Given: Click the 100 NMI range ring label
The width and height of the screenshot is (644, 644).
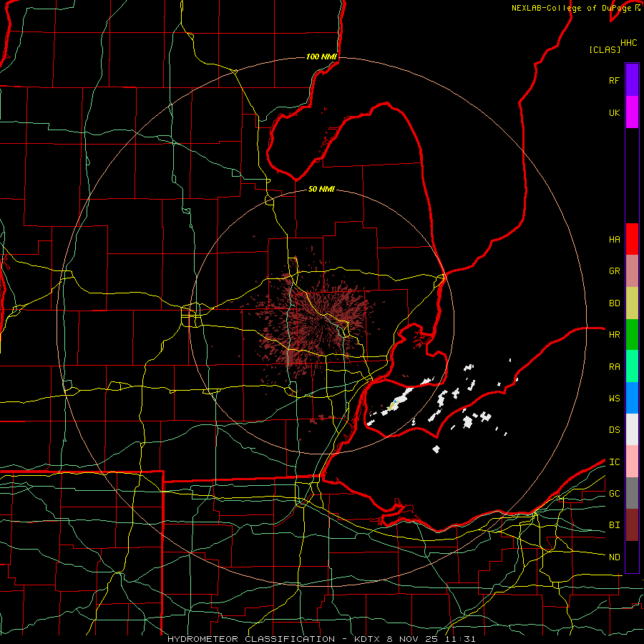Looking at the screenshot, I should coord(321,57).
